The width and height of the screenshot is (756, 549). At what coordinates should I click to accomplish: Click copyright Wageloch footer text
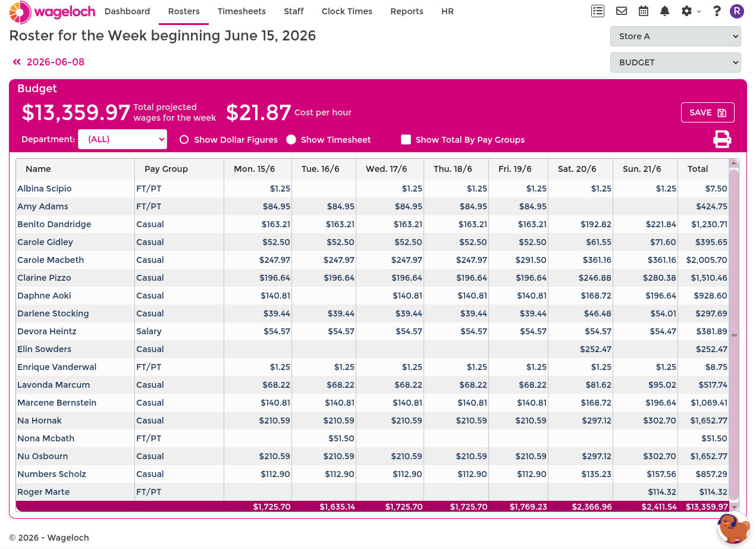[x=49, y=538]
